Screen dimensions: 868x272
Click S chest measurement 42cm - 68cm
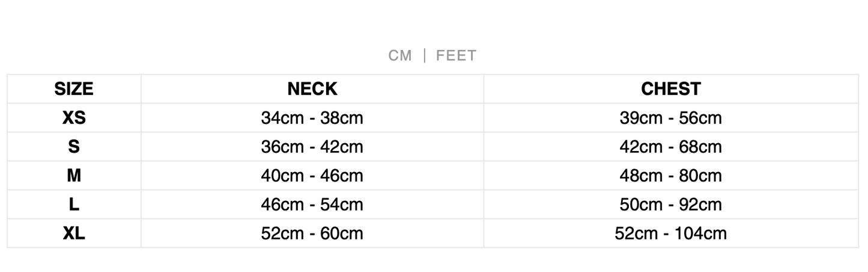[670, 147]
